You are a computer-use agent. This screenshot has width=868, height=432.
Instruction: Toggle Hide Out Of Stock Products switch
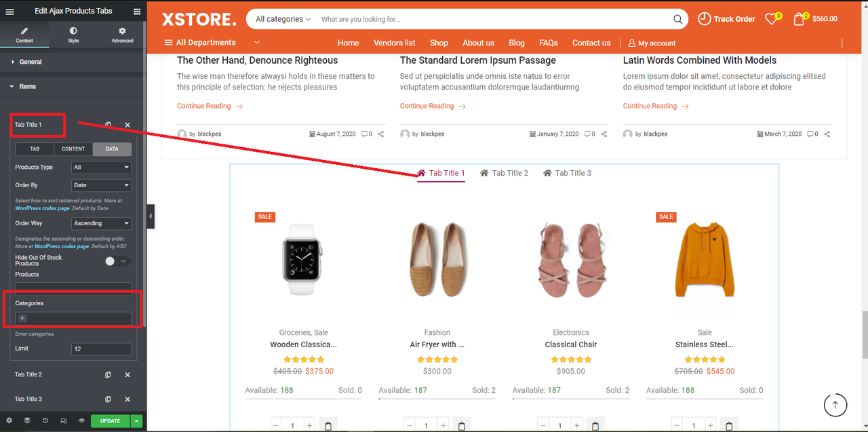coord(118,261)
